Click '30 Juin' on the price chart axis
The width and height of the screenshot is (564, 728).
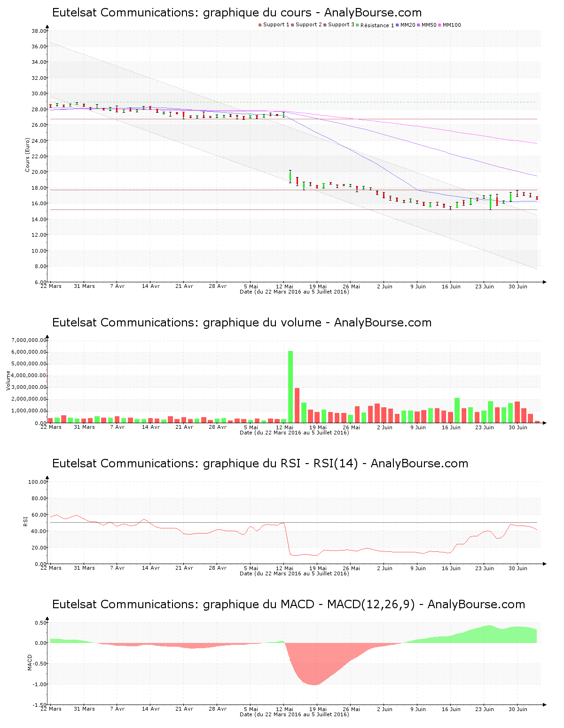(518, 287)
